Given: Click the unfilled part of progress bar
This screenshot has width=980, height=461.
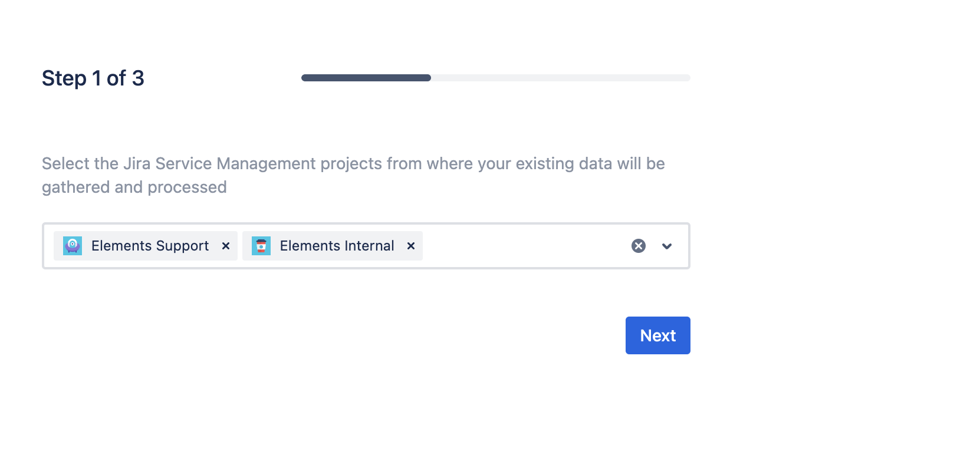Looking at the screenshot, I should coord(560,78).
